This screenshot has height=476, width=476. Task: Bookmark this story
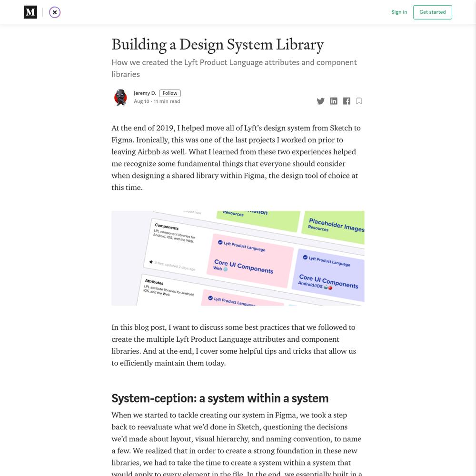pyautogui.click(x=359, y=101)
